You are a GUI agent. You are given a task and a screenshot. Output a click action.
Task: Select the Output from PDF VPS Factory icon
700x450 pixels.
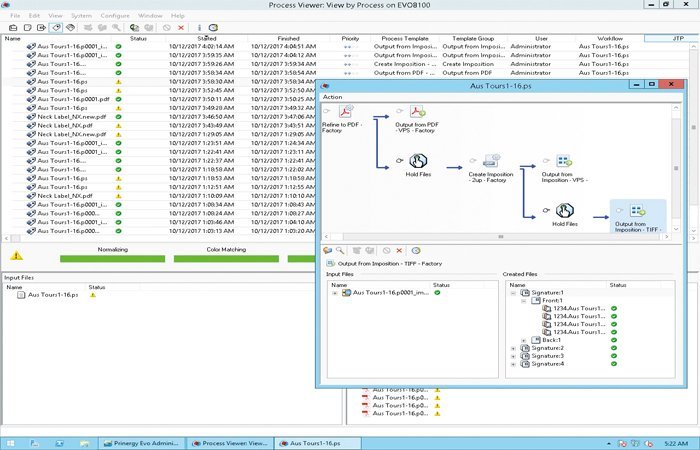[418, 112]
